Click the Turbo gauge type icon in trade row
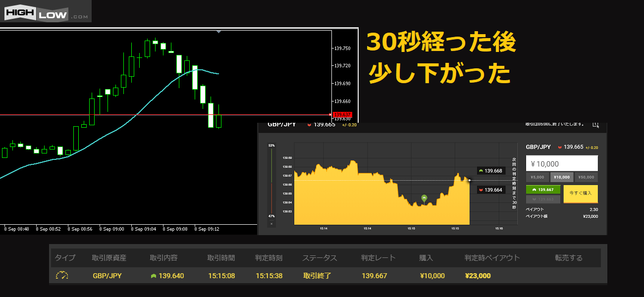The height and width of the screenshot is (297, 644). (x=62, y=276)
